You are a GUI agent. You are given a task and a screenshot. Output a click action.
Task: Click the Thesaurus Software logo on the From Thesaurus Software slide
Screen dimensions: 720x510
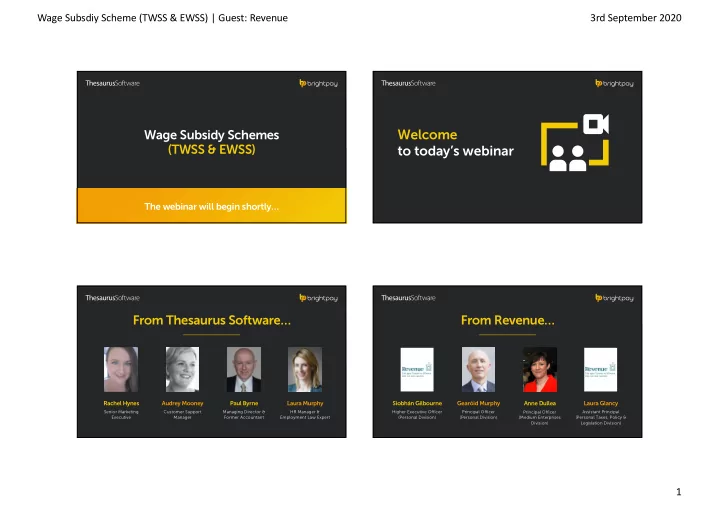[112, 297]
